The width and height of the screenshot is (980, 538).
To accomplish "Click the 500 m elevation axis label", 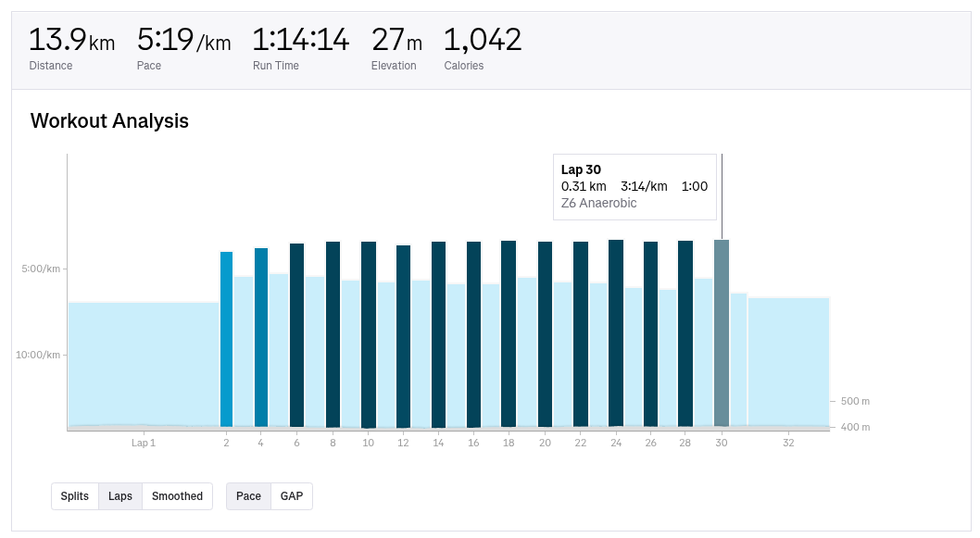I will (855, 401).
